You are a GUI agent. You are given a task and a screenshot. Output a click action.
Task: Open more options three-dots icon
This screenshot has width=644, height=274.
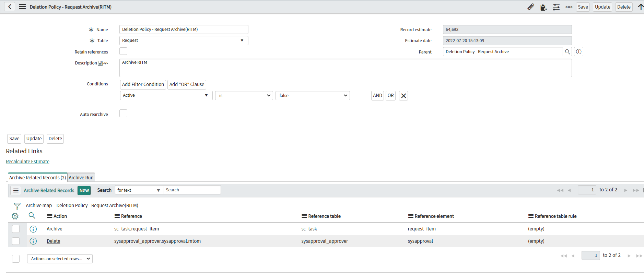[x=569, y=7]
